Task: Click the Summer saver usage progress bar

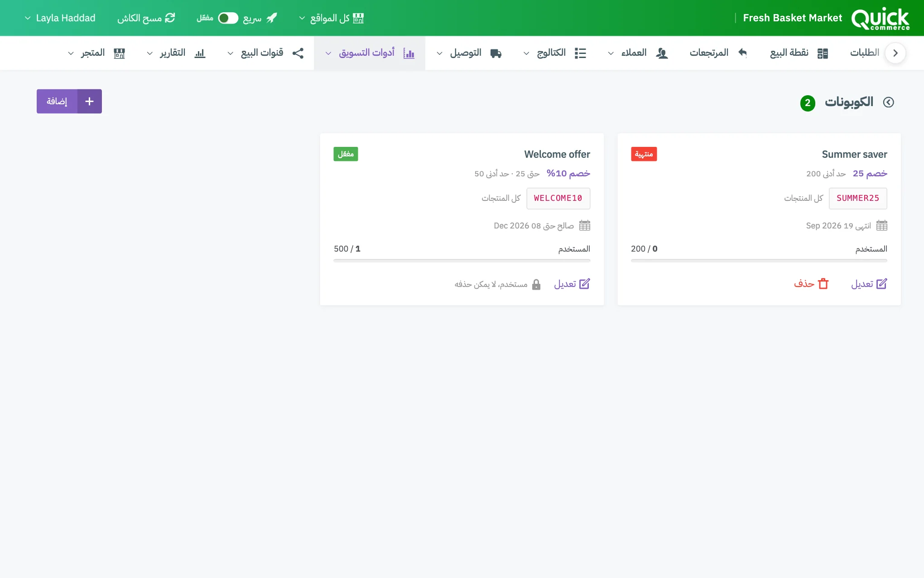Action: 759,261
